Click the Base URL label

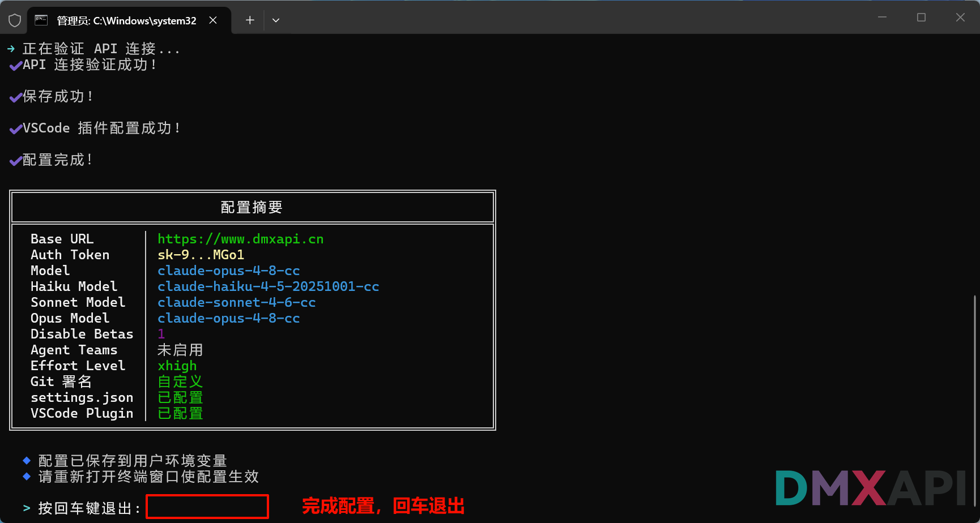(62, 239)
